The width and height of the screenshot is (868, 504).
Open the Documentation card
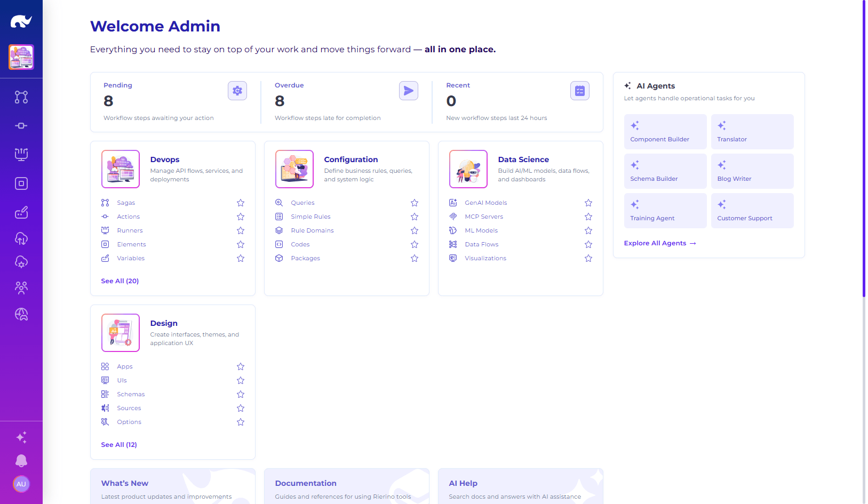tap(347, 486)
